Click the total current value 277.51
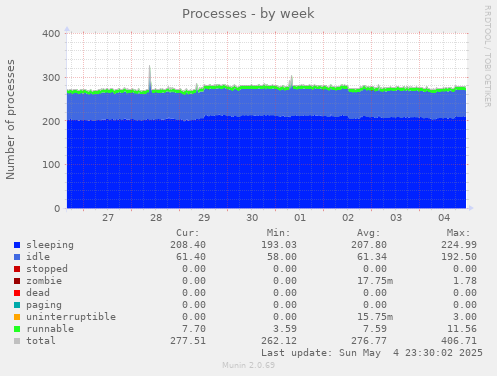497x376 pixels. 188,341
